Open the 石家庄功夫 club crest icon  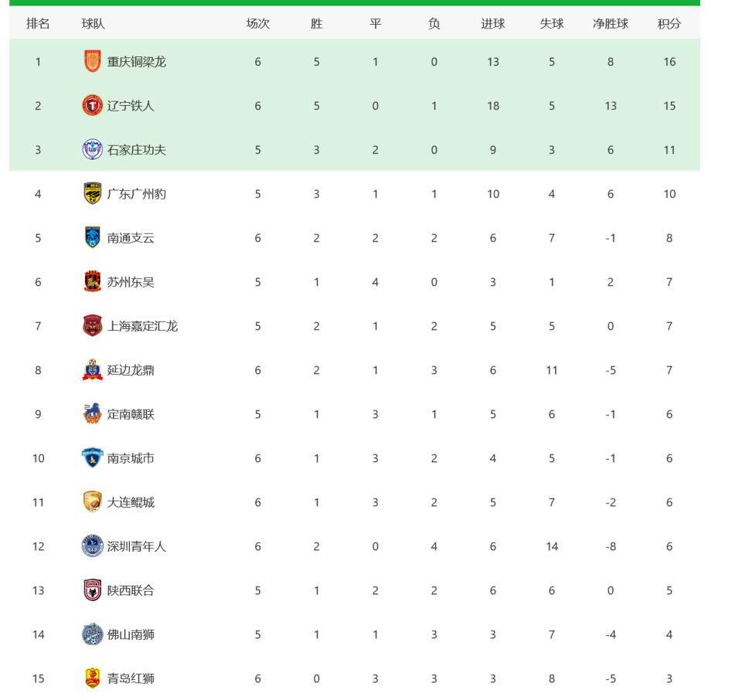pyautogui.click(x=92, y=149)
